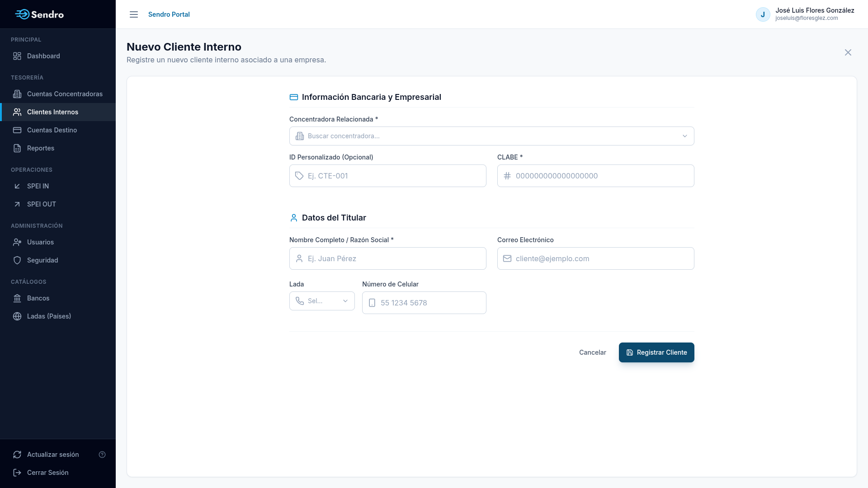Viewport: 868px width, 488px height.
Task: Close the Nuevo Cliente Interno form
Action: [848, 52]
